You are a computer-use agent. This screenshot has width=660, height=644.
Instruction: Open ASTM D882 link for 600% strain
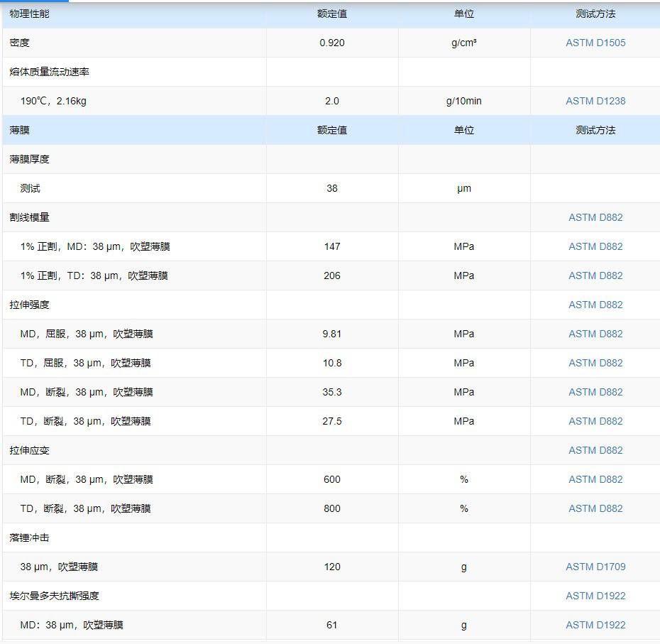pos(595,479)
